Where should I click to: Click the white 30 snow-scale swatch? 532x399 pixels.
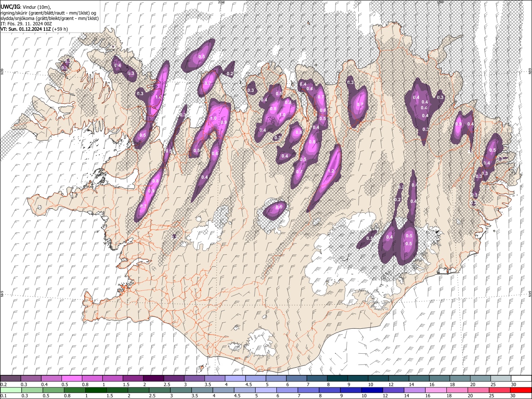coord(521,378)
